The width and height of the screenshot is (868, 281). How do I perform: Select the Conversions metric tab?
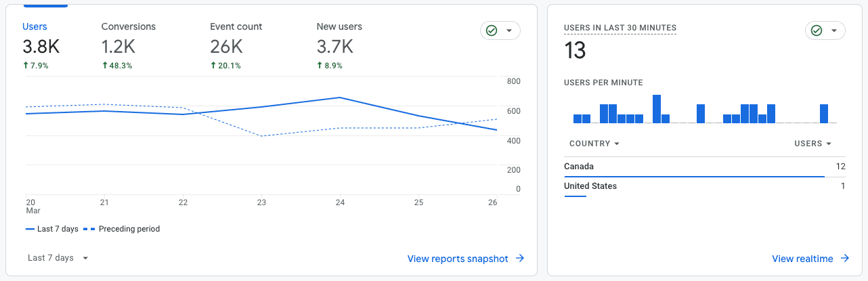point(128,27)
